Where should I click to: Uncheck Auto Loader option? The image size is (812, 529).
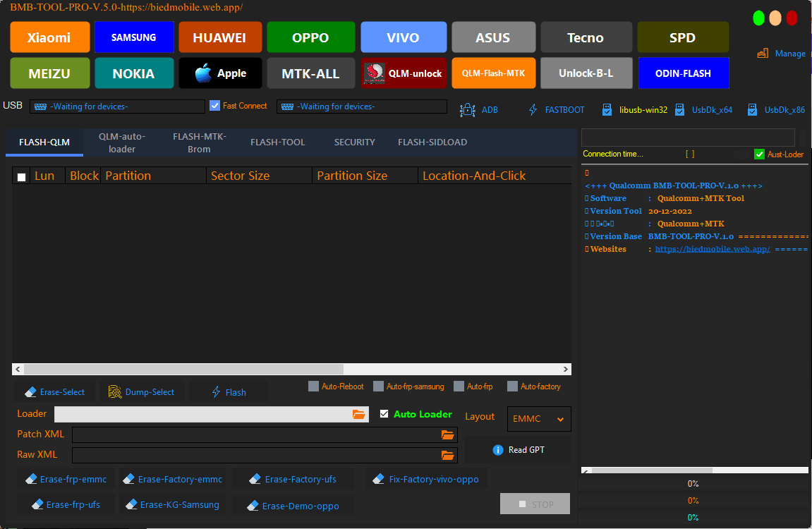click(x=384, y=414)
